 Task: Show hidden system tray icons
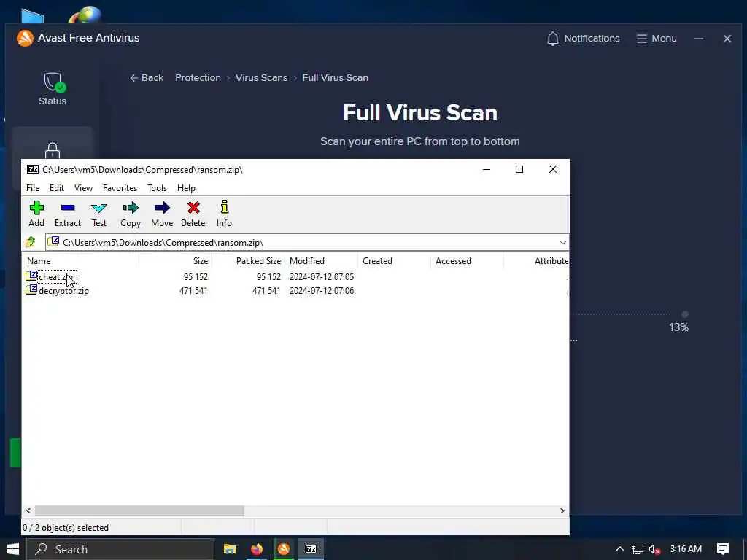click(619, 549)
